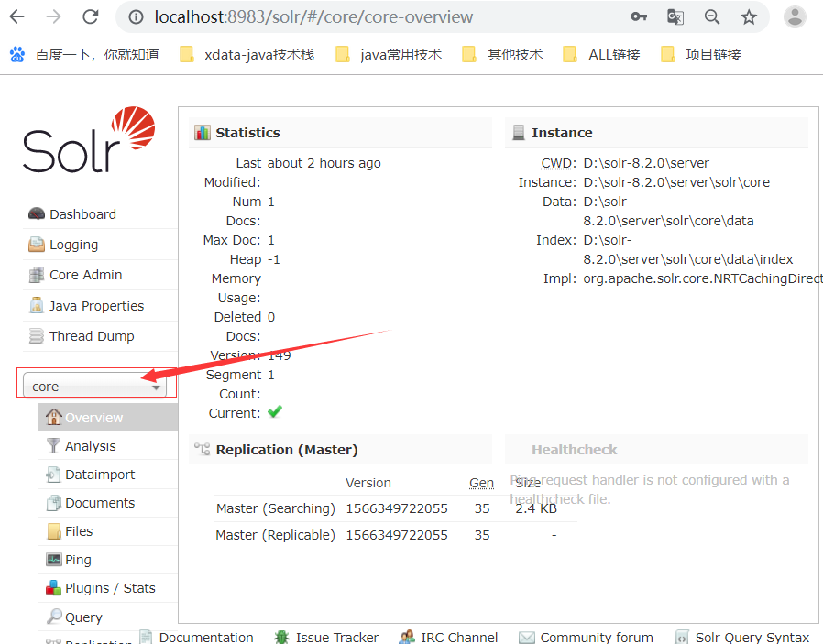Click the browser forward arrow
The image size is (823, 644).
click(x=53, y=16)
